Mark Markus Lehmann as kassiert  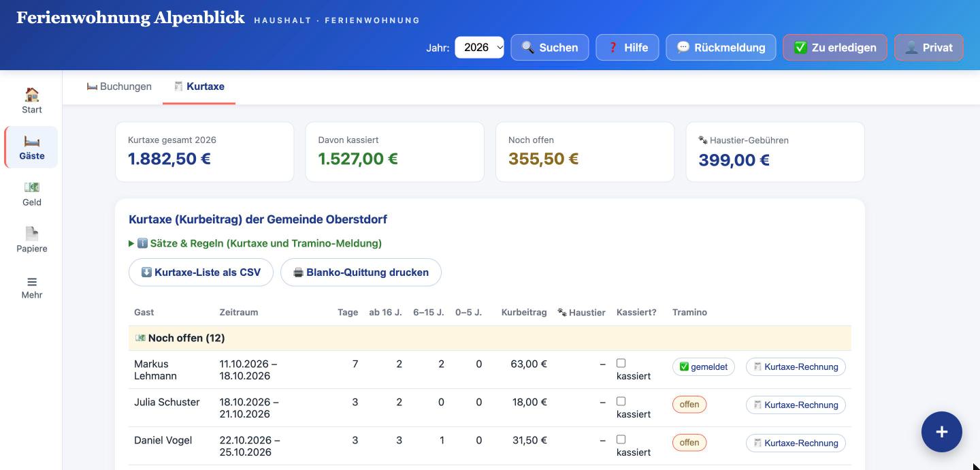coord(621,364)
